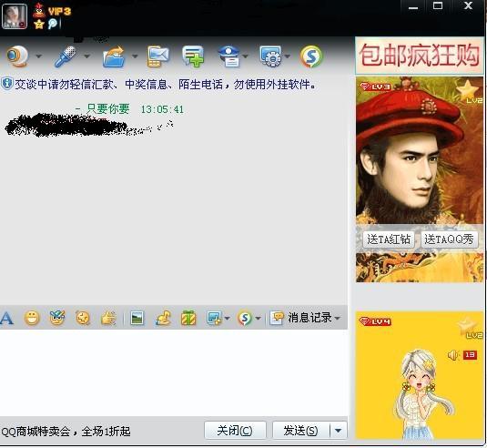This screenshot has height=448, width=487.
Task: Click the create discussion group icon
Action: point(193,56)
